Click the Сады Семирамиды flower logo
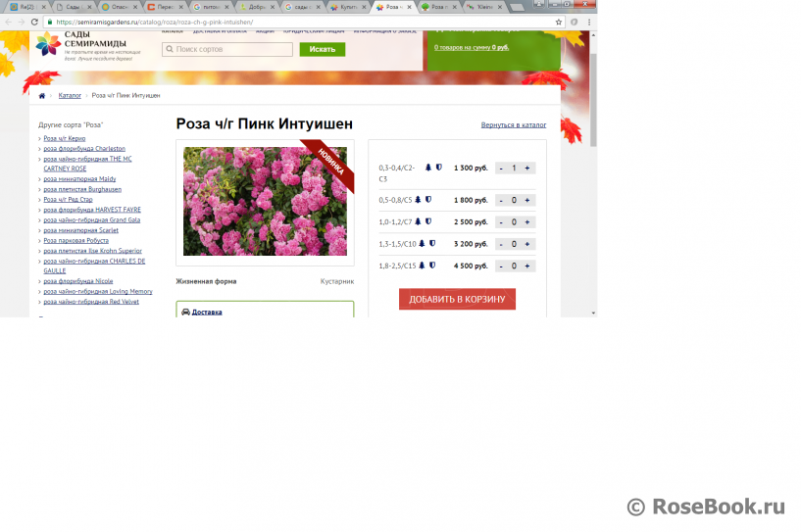 click(x=48, y=44)
